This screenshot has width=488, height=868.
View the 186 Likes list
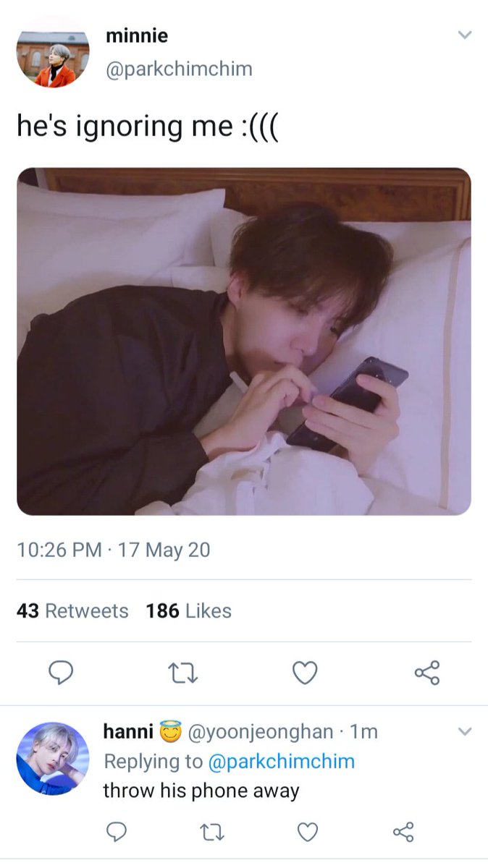pyautogui.click(x=188, y=611)
